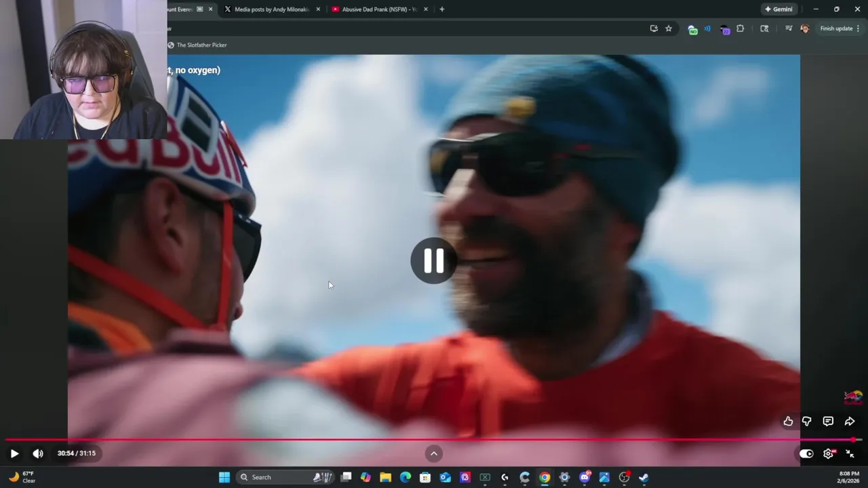Dislike the video with thumbs down
This screenshot has height=488, width=868.
click(x=806, y=422)
